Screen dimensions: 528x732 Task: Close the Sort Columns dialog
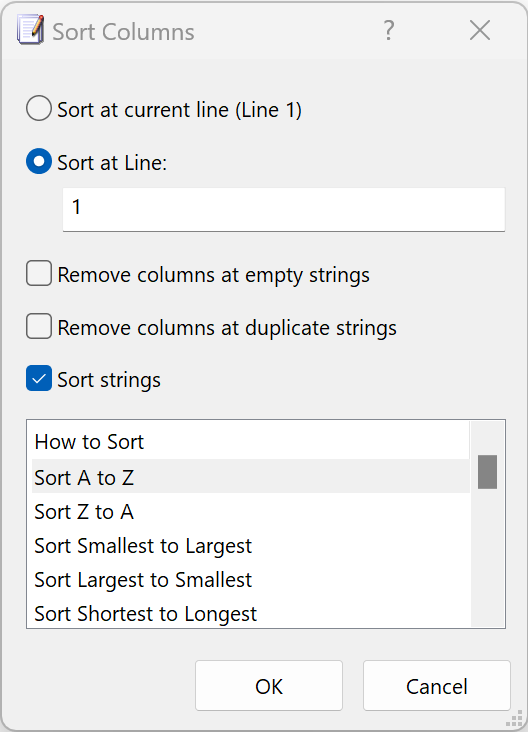coord(479,31)
